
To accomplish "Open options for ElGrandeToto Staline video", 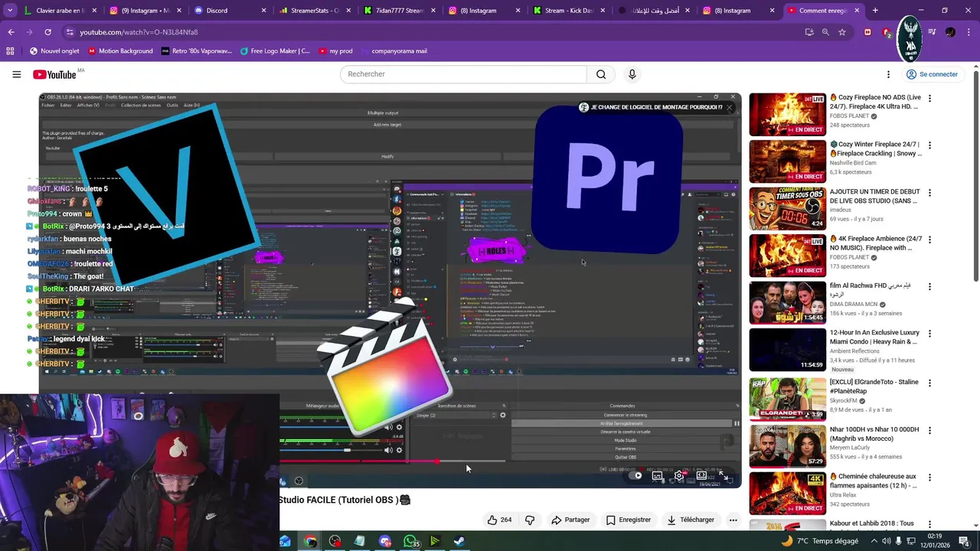I will [x=929, y=383].
